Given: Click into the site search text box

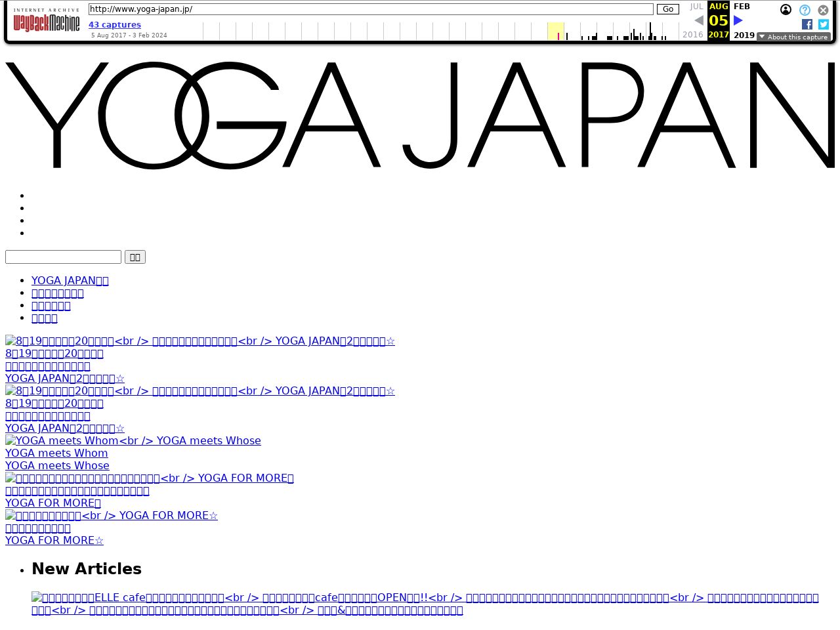Looking at the screenshot, I should click(x=63, y=257).
